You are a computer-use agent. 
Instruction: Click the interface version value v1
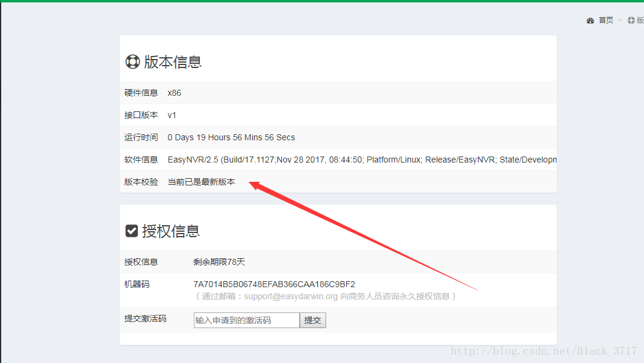point(172,116)
